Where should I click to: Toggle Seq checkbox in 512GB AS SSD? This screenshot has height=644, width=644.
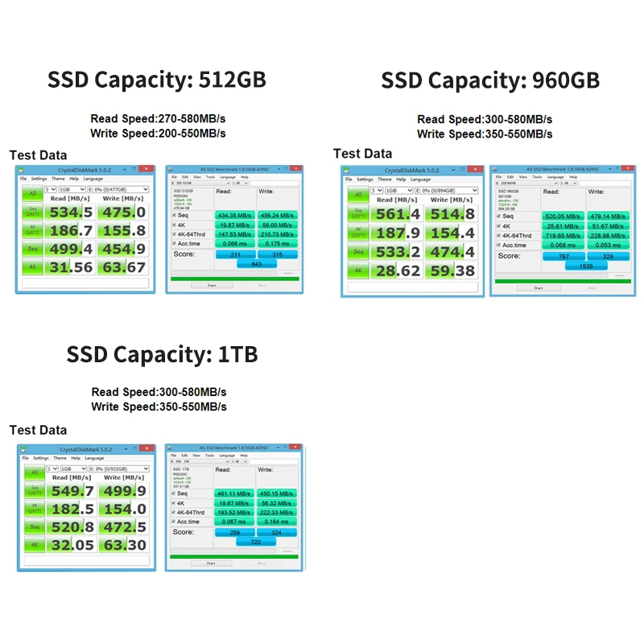point(174,215)
